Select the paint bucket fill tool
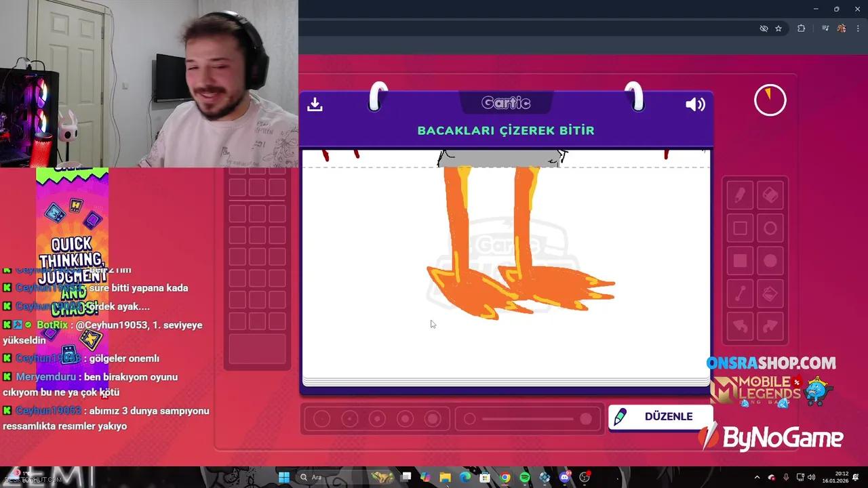This screenshot has height=488, width=868. tap(770, 293)
